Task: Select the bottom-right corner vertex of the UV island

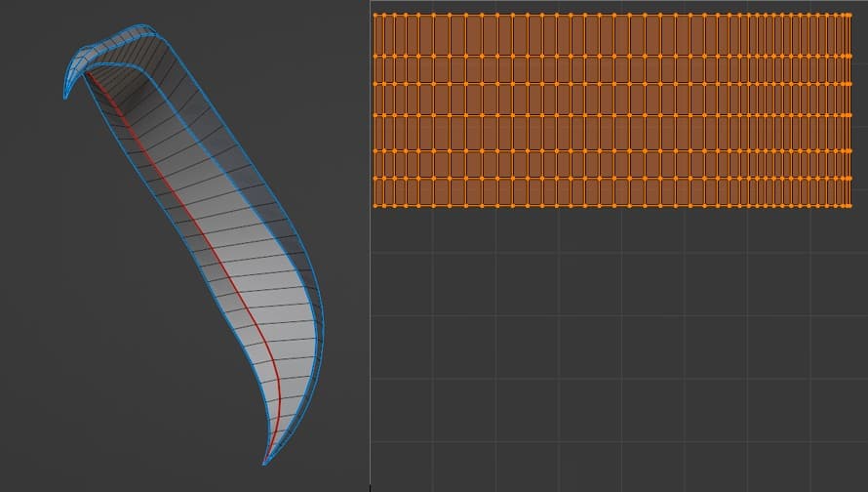Action: click(849, 206)
